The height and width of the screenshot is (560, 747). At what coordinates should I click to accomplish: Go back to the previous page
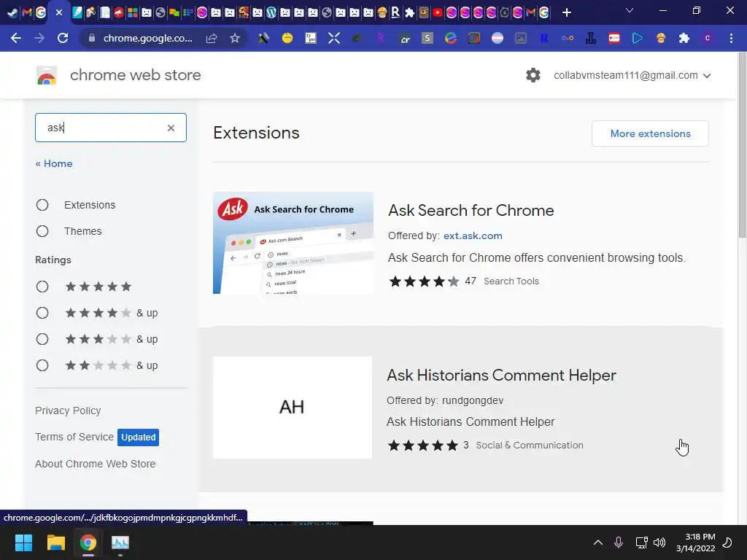click(x=16, y=38)
